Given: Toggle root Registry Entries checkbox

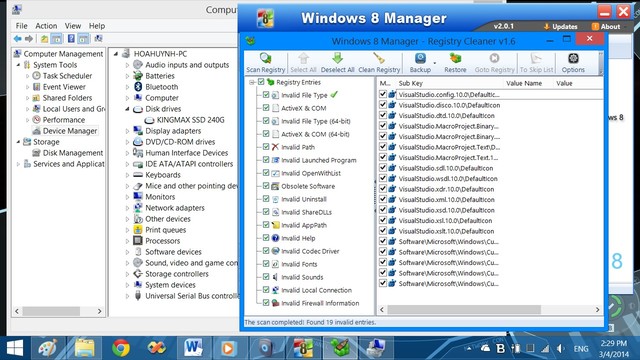Looking at the screenshot, I should [261, 82].
